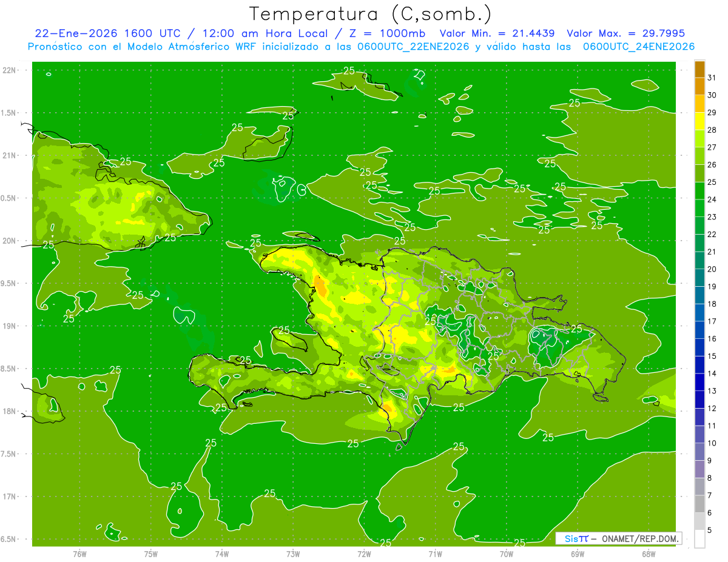Click the legend value "20"
This screenshot has width=728, height=562.
[712, 269]
